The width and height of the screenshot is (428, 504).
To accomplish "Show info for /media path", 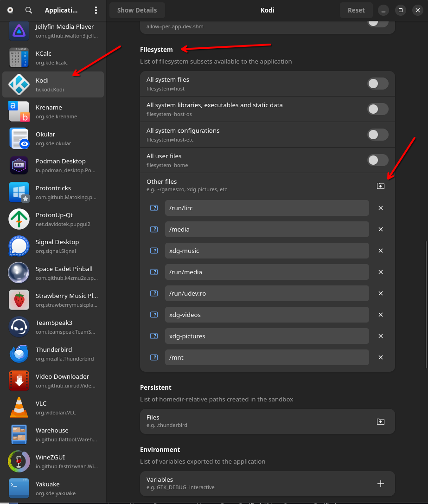I will [x=154, y=229].
